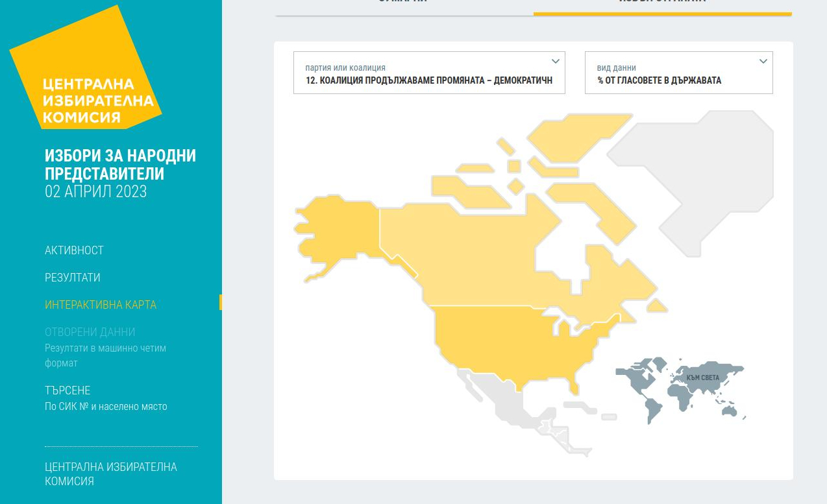Click the '% от гласовете в държавата' field
827x504 pixels.
click(x=659, y=80)
